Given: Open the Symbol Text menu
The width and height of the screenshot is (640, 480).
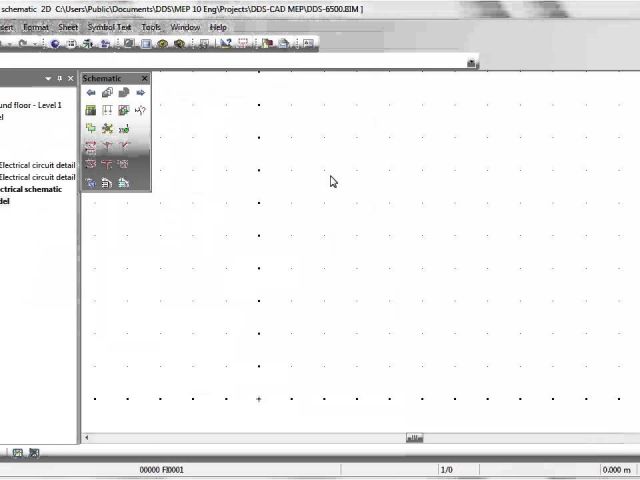Looking at the screenshot, I should (x=109, y=27).
